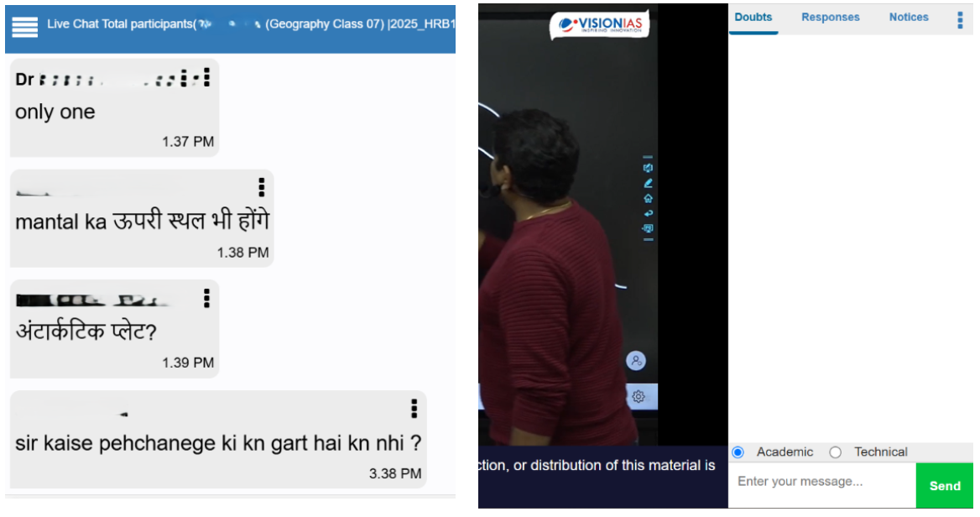Click the user profile circle icon on video
Screen dimensions: 980x517
636,361
